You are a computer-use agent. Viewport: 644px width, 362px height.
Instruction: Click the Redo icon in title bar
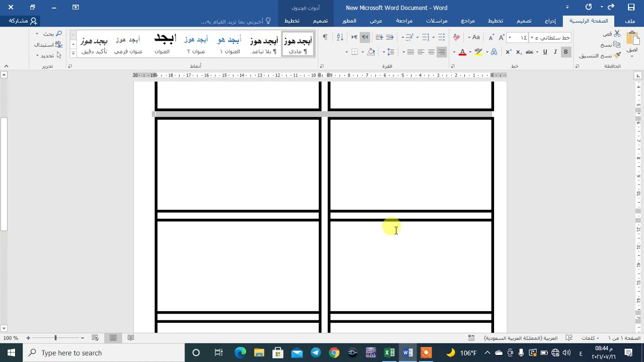click(589, 7)
